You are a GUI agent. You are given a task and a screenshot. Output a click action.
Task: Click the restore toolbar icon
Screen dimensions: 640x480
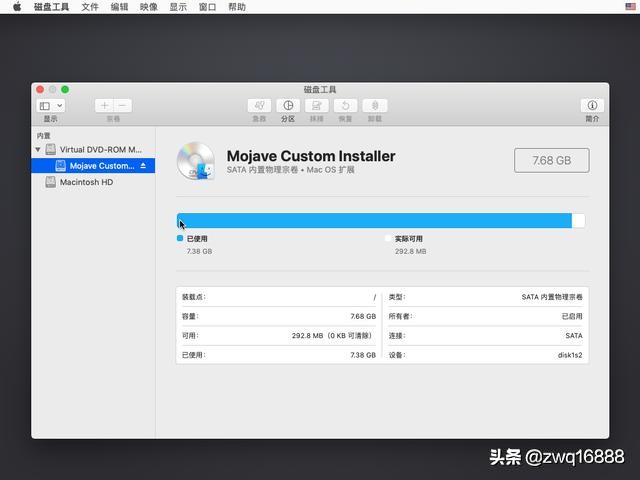345,106
